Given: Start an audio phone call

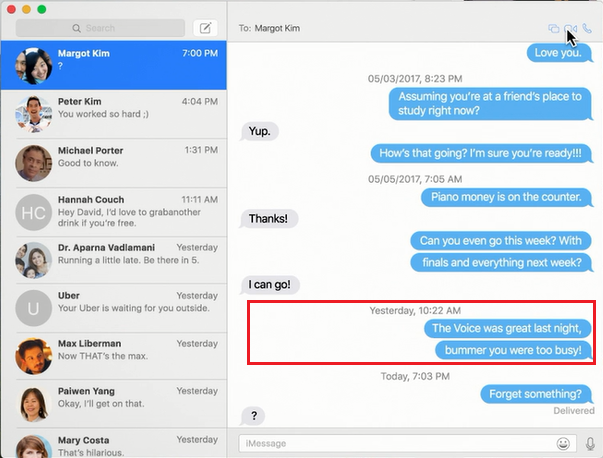Looking at the screenshot, I should 587,29.
